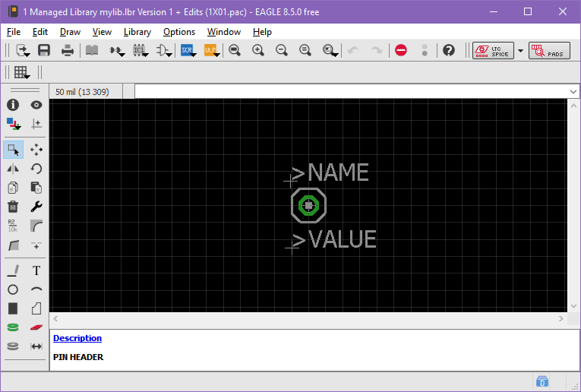Image resolution: width=581 pixels, height=392 pixels.
Task: Select the Circle drawing tool
Action: (13, 289)
